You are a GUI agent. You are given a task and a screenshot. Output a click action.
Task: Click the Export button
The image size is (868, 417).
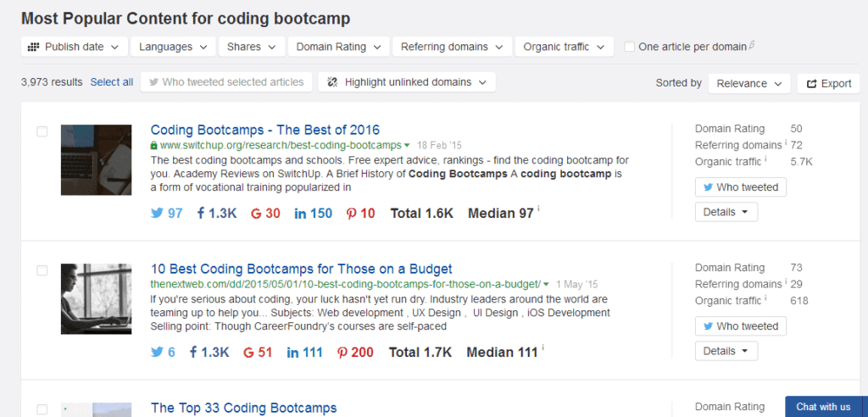point(828,83)
